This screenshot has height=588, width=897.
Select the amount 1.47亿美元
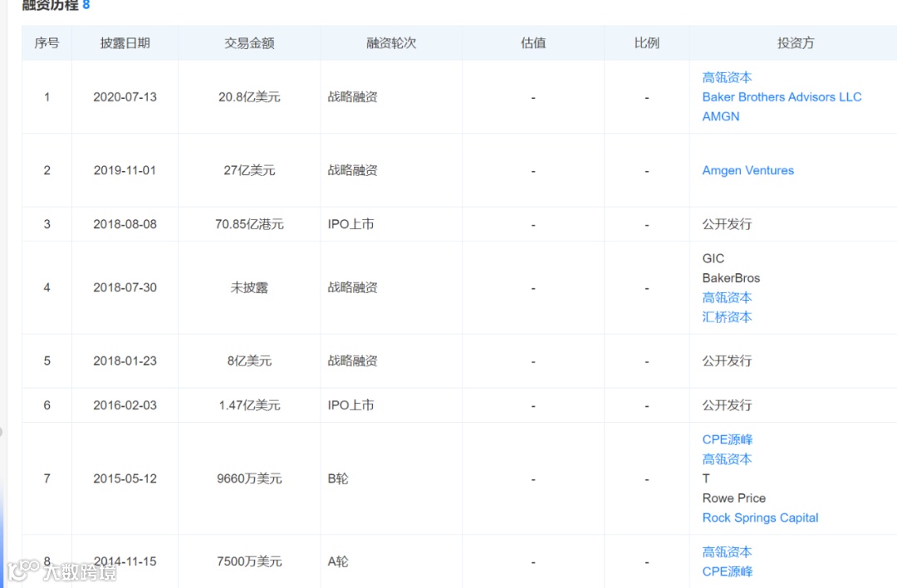pyautogui.click(x=249, y=405)
